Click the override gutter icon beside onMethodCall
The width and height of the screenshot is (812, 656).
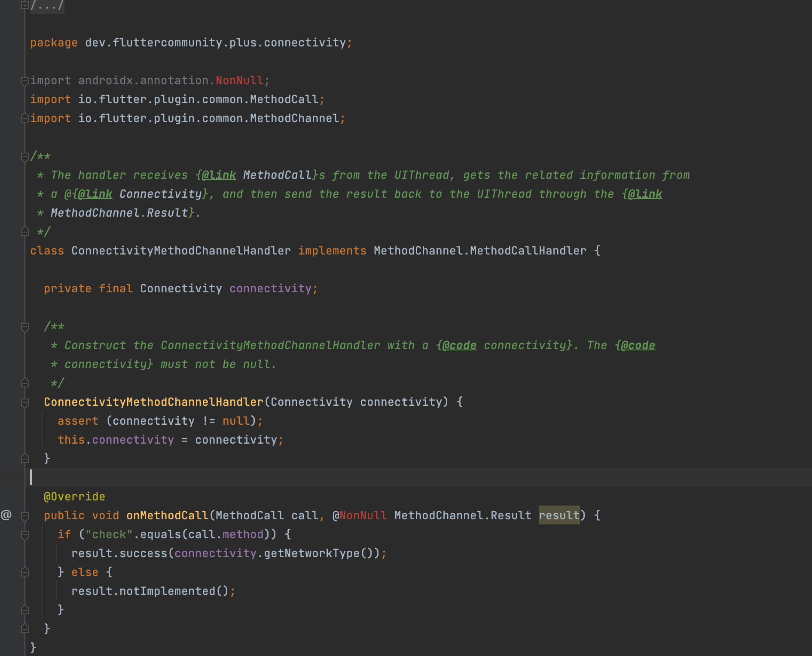(6, 515)
